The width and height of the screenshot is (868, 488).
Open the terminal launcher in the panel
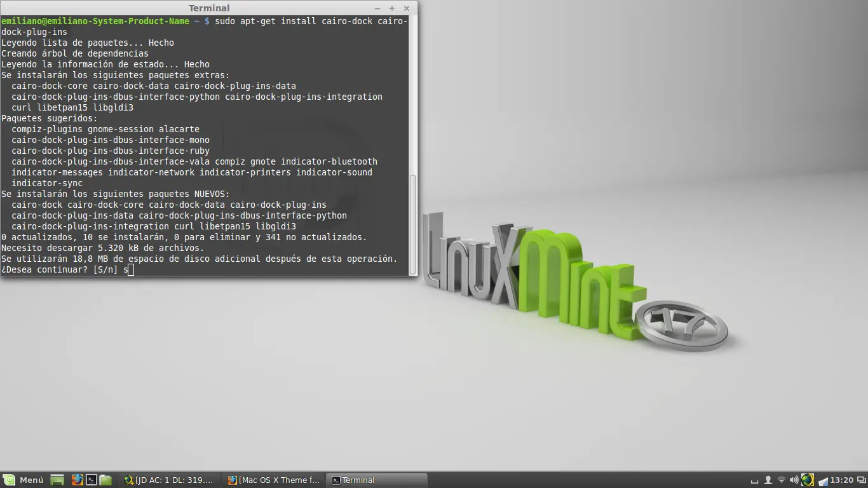92,480
